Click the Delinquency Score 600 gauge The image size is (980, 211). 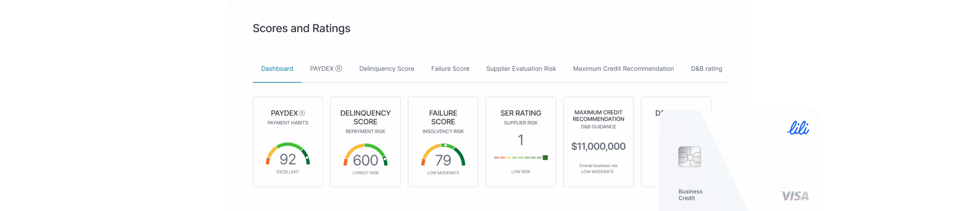click(x=366, y=156)
